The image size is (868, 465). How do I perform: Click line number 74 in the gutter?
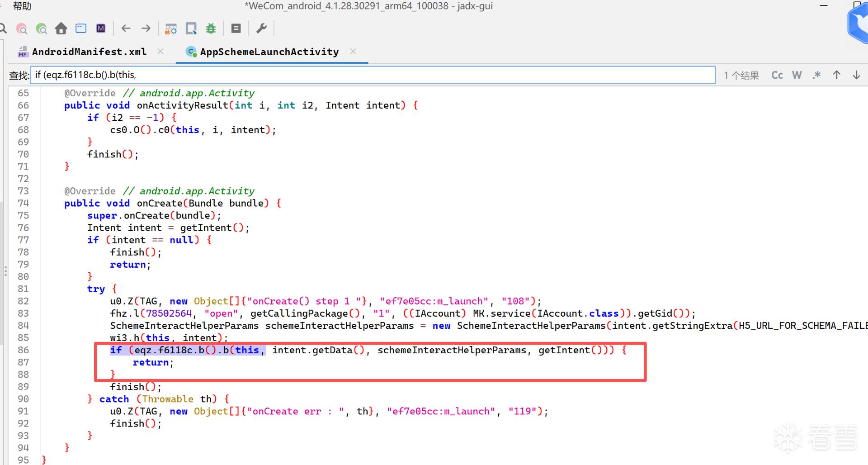coord(23,204)
